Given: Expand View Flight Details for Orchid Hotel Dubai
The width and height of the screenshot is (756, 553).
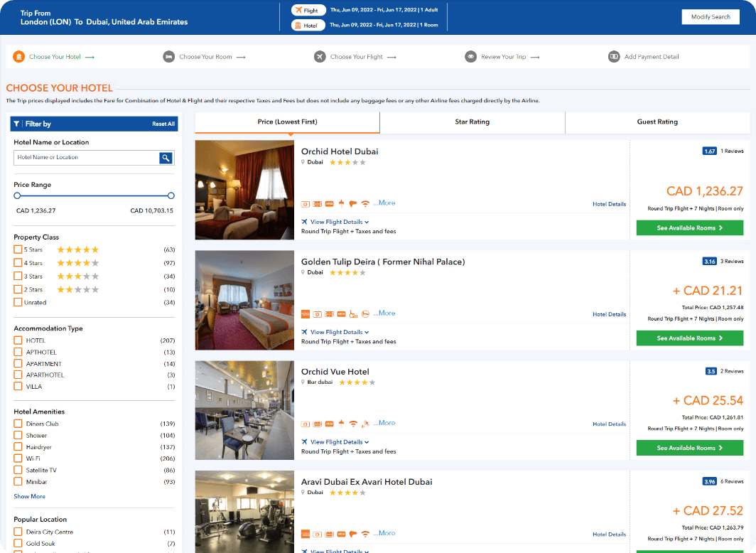Looking at the screenshot, I should pyautogui.click(x=340, y=222).
